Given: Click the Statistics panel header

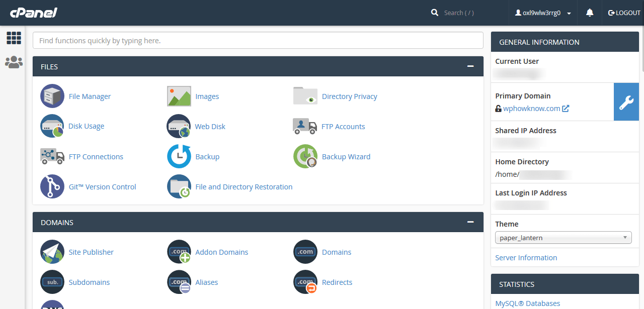Looking at the screenshot, I should click(x=565, y=284).
